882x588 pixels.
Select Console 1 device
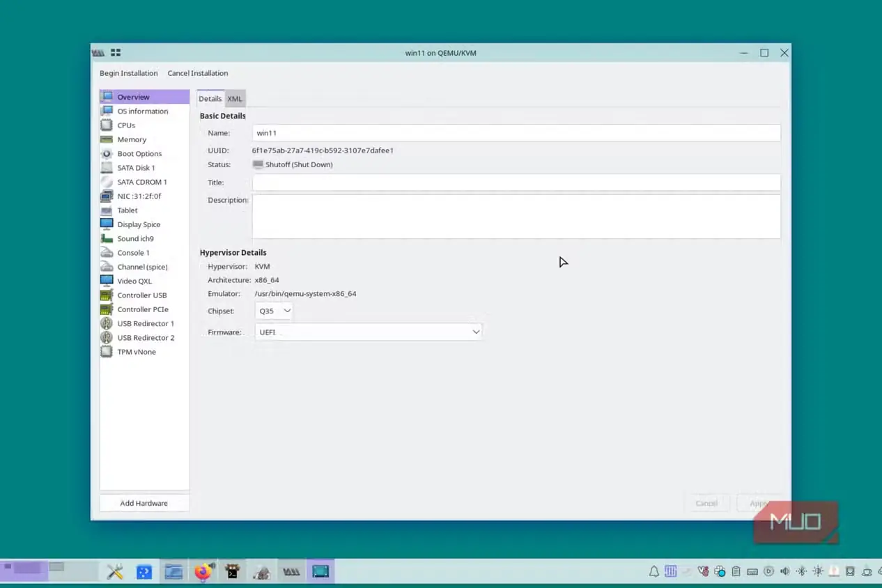[144, 253]
